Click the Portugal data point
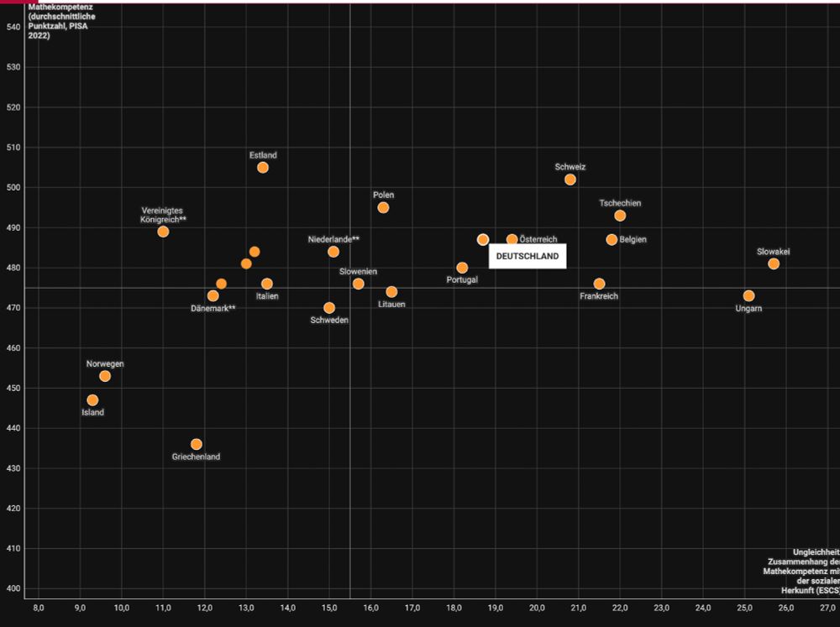The image size is (840, 627). pos(462,268)
